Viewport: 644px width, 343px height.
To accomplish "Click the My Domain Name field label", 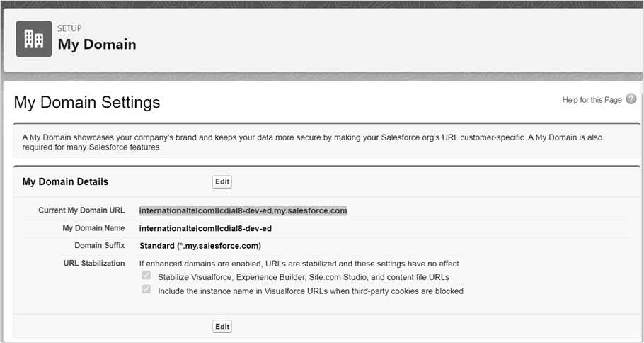I will (93, 228).
